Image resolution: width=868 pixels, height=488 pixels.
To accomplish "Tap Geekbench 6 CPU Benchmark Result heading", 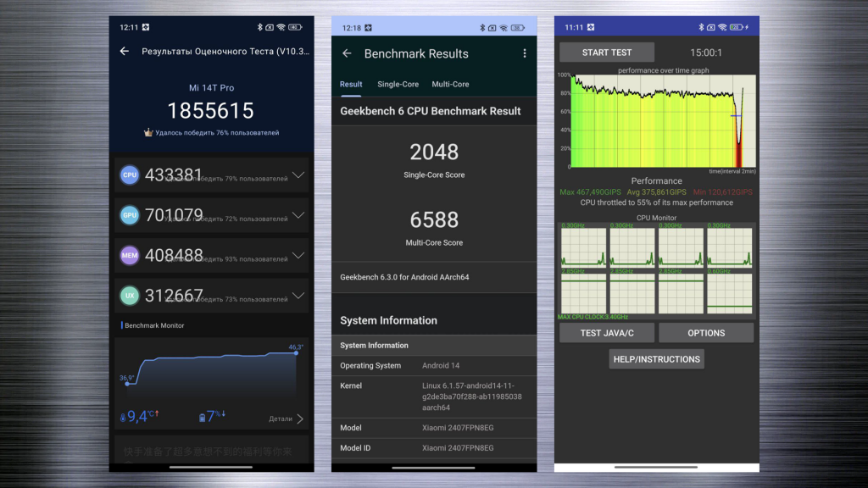I will click(430, 111).
